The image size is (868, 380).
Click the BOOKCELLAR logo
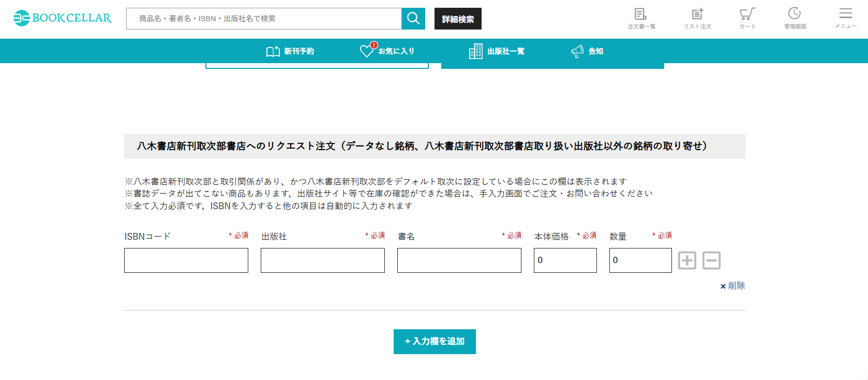tap(63, 18)
